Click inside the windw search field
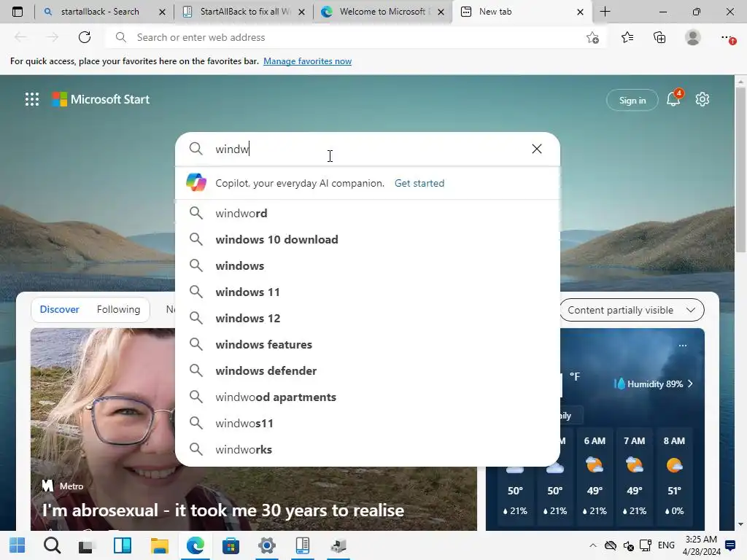 point(368,149)
